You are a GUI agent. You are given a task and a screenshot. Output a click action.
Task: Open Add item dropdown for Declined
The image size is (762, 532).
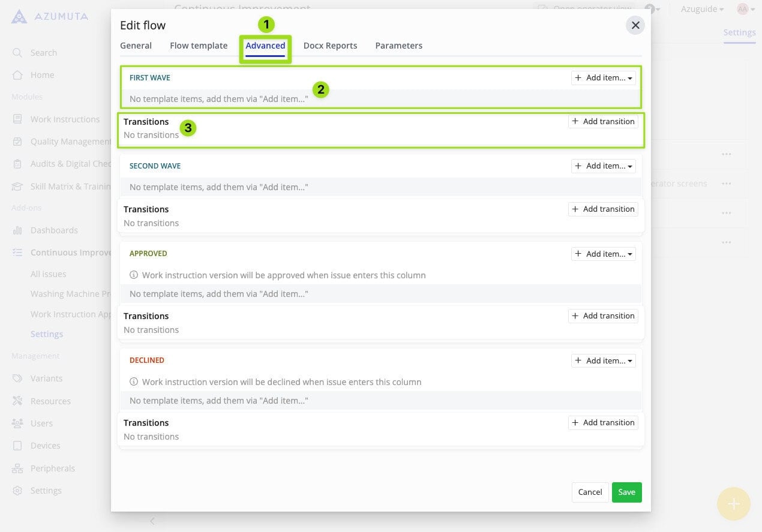603,360
